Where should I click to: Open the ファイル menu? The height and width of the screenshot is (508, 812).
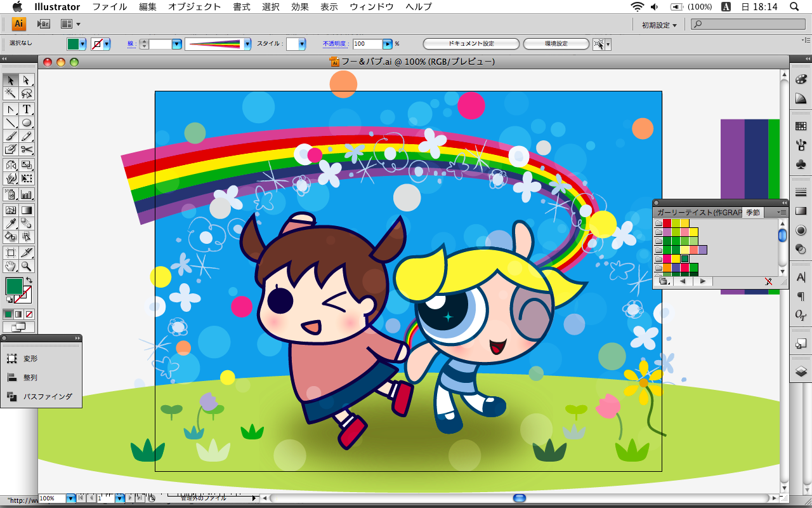[x=109, y=7]
